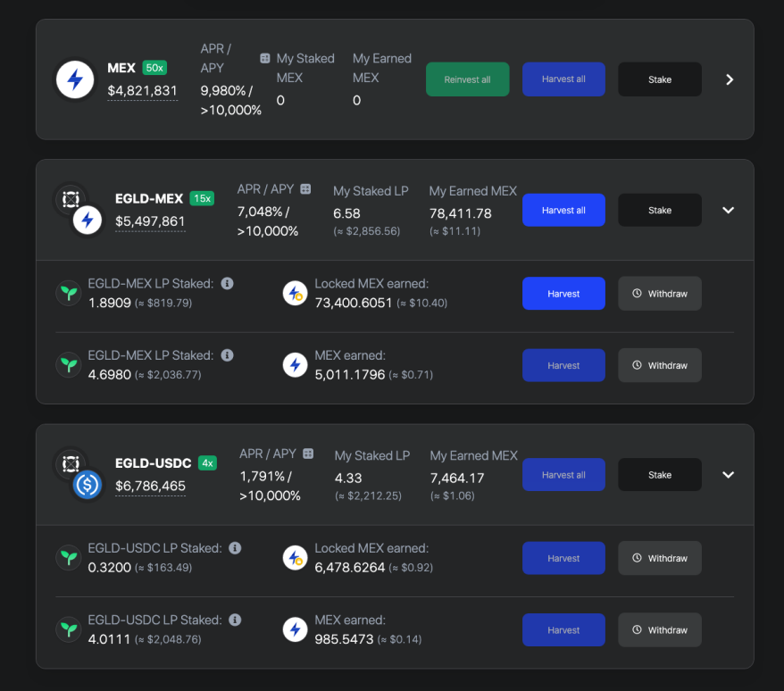Open calculator icon next to MEX APR / APY
784x691 pixels.
pyautogui.click(x=265, y=58)
